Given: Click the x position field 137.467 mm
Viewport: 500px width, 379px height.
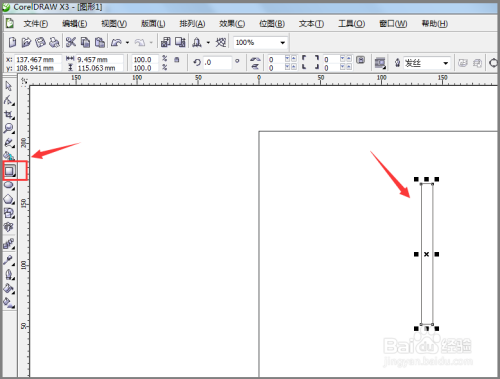Looking at the screenshot, I should [38, 59].
